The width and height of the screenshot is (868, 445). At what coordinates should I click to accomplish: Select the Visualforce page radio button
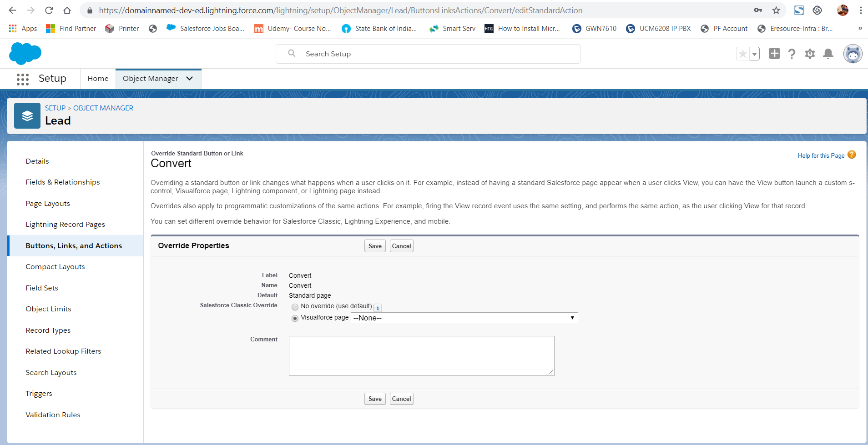(295, 318)
